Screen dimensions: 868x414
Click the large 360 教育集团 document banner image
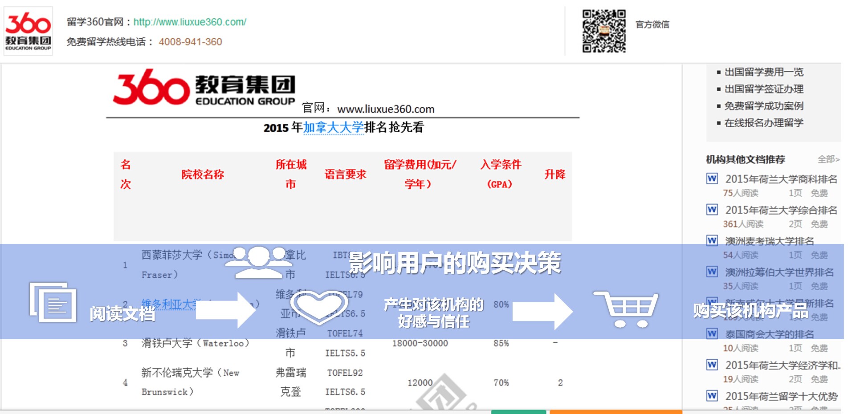204,88
